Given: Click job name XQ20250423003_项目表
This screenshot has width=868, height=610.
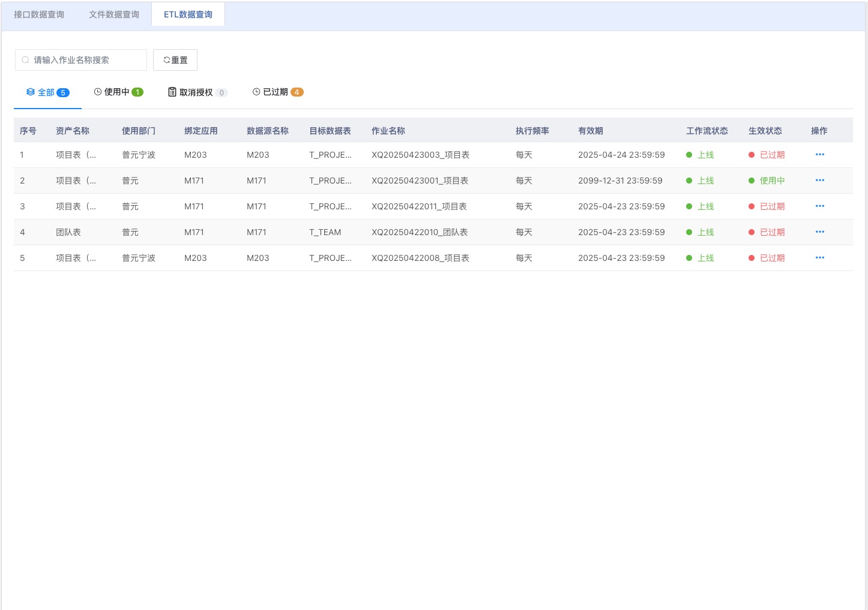Looking at the screenshot, I should coord(420,155).
